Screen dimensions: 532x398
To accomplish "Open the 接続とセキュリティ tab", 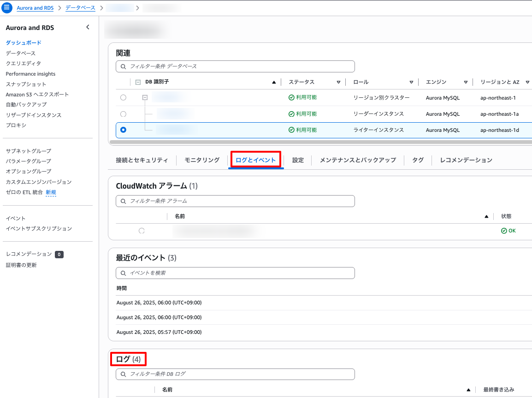I will click(142, 160).
